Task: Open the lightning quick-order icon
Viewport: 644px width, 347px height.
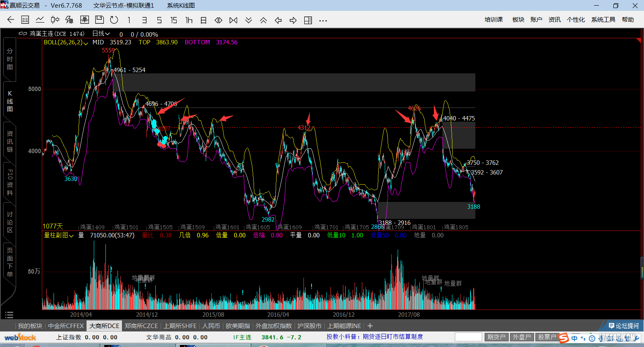Action: coord(70,20)
